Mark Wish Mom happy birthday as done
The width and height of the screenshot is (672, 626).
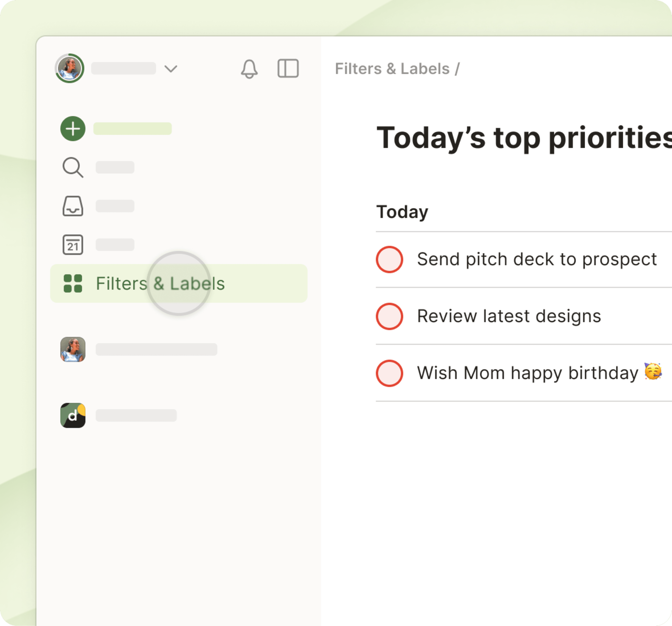pyautogui.click(x=390, y=373)
